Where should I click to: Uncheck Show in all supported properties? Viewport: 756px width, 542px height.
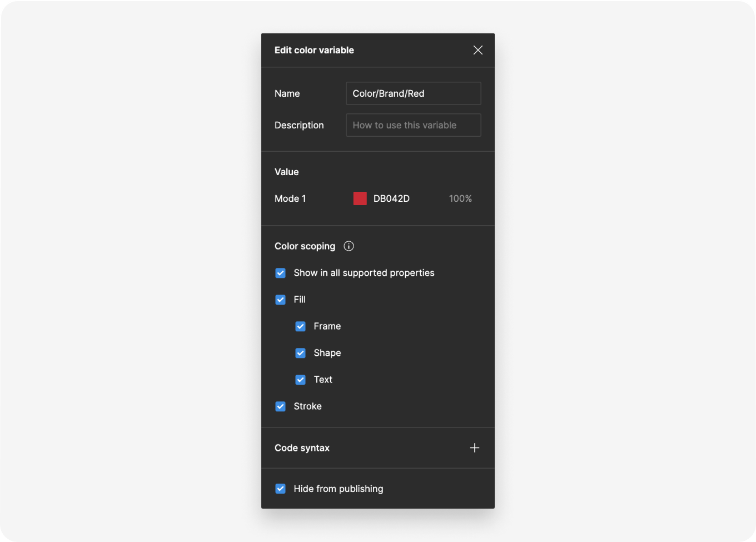(x=281, y=273)
